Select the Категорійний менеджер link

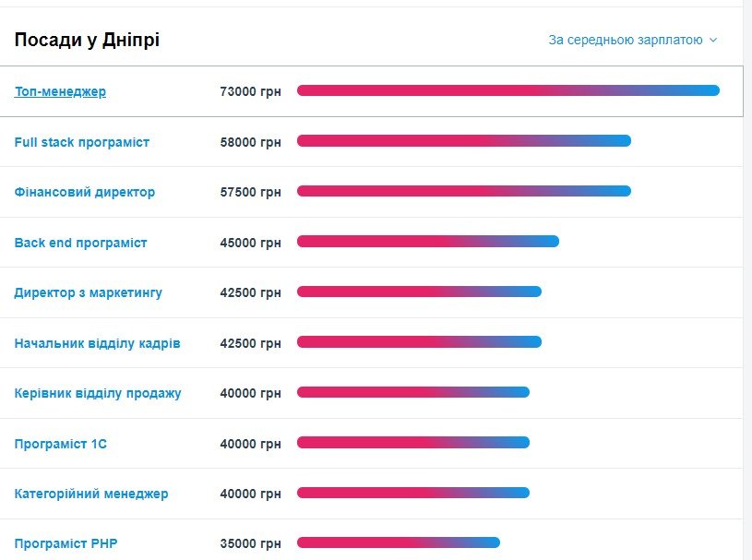(x=91, y=494)
